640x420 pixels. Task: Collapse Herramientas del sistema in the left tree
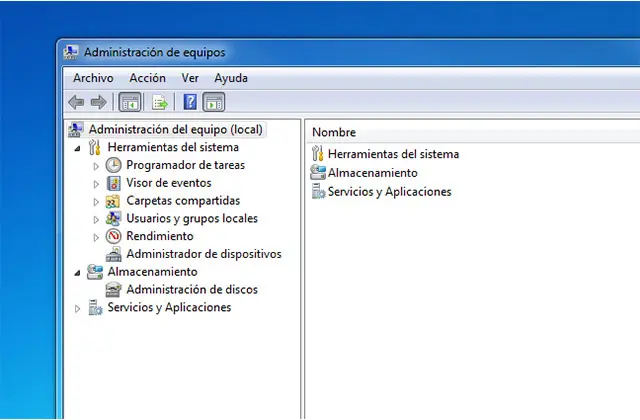coord(78,148)
